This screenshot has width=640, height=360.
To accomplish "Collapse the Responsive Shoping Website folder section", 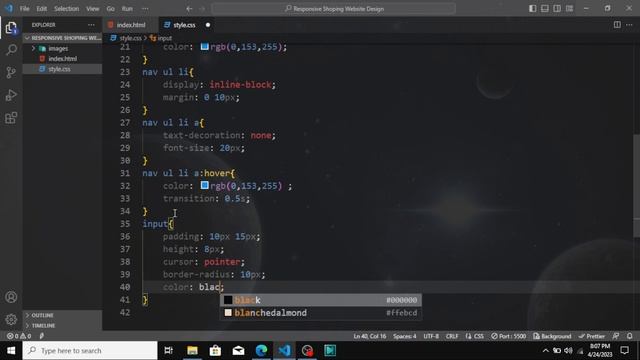I will [x=62, y=38].
